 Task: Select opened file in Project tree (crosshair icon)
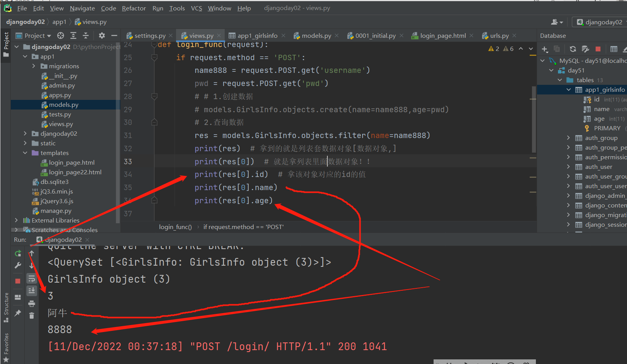[x=61, y=35]
